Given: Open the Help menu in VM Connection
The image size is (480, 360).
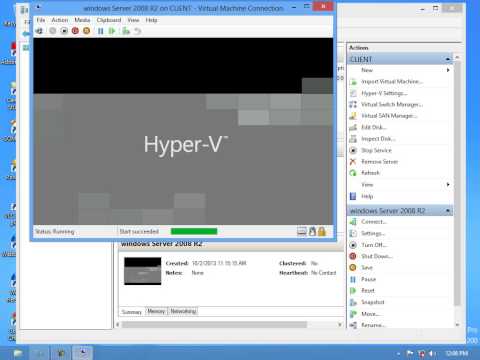Looking at the screenshot, I should coord(151,20).
